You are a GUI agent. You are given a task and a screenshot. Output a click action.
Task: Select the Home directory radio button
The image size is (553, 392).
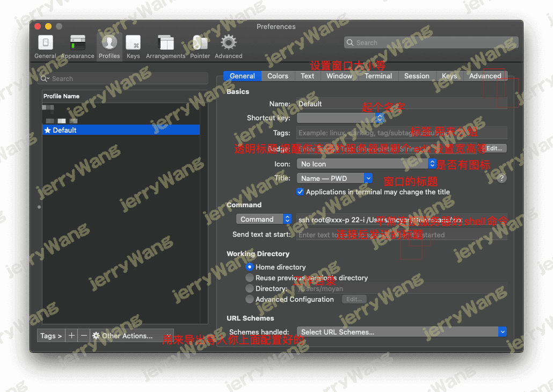pos(250,267)
